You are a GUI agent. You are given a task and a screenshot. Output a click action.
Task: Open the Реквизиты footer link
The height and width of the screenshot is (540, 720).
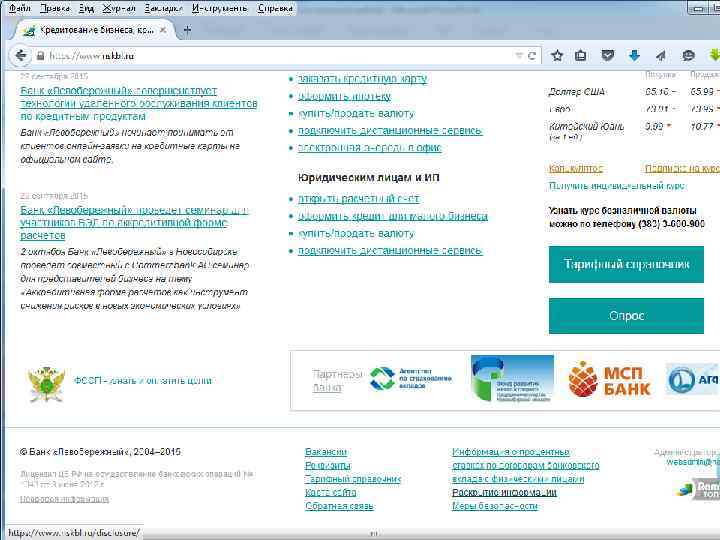[328, 466]
